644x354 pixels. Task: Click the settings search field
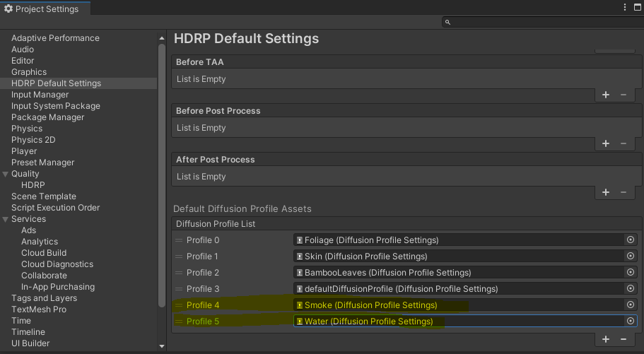pyautogui.click(x=541, y=23)
